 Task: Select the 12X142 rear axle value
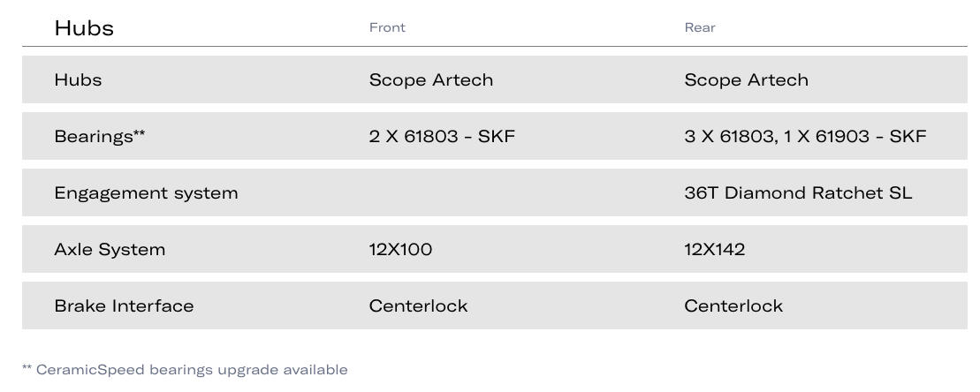coord(714,250)
